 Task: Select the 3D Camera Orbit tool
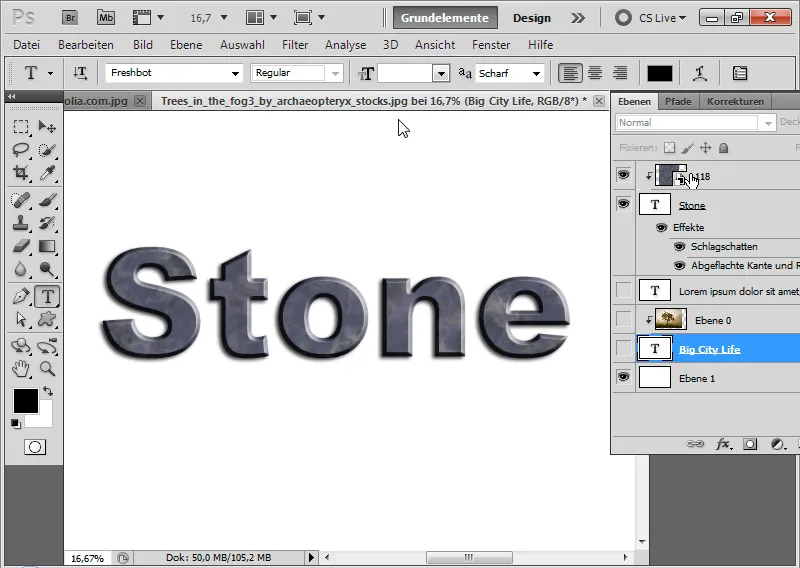pyautogui.click(x=47, y=346)
